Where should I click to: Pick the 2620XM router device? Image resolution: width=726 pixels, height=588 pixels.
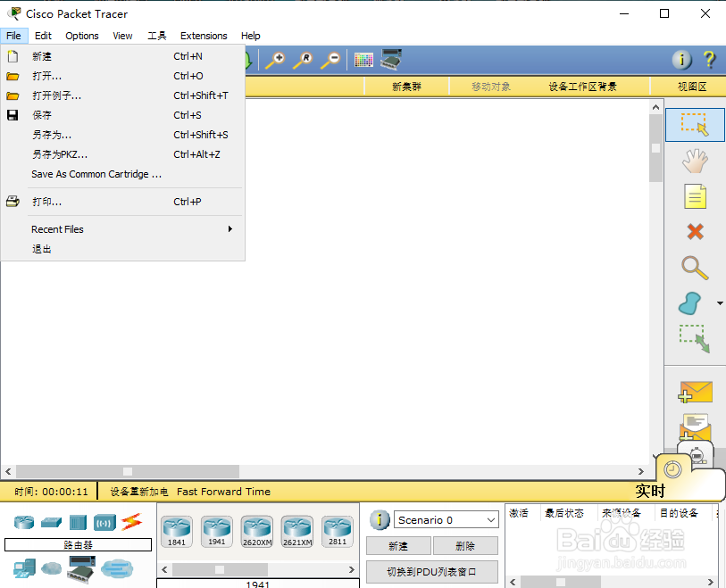tap(257, 532)
